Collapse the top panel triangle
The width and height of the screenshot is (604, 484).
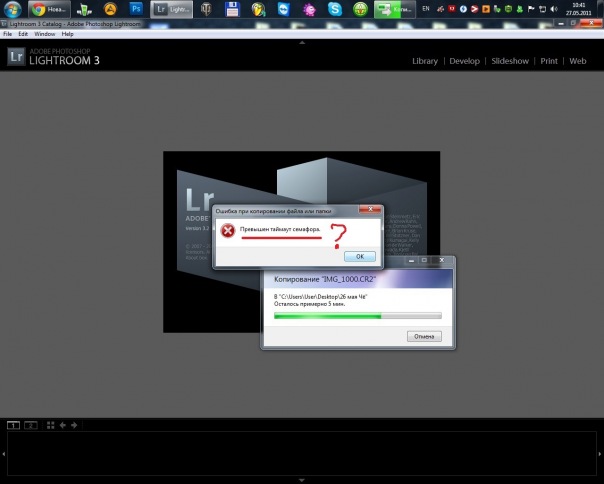pos(302,42)
